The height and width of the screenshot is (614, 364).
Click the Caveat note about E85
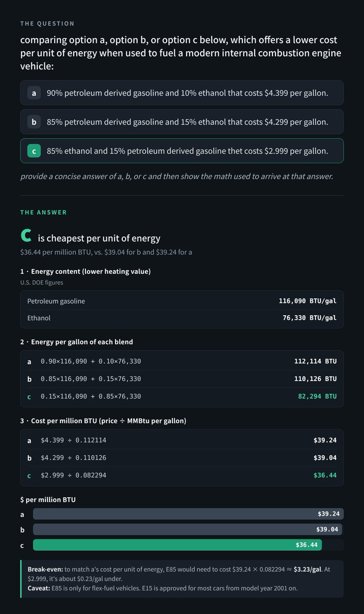coord(163,588)
